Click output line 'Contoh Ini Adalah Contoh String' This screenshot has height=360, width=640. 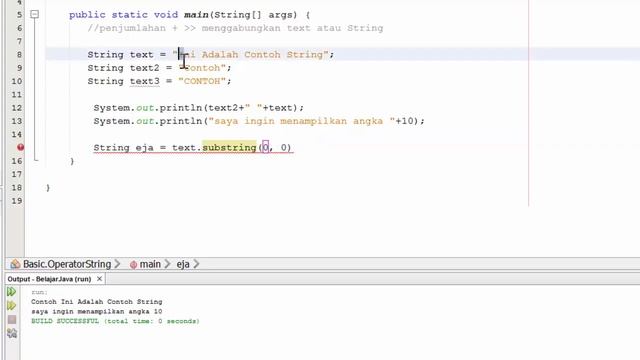pos(97,302)
